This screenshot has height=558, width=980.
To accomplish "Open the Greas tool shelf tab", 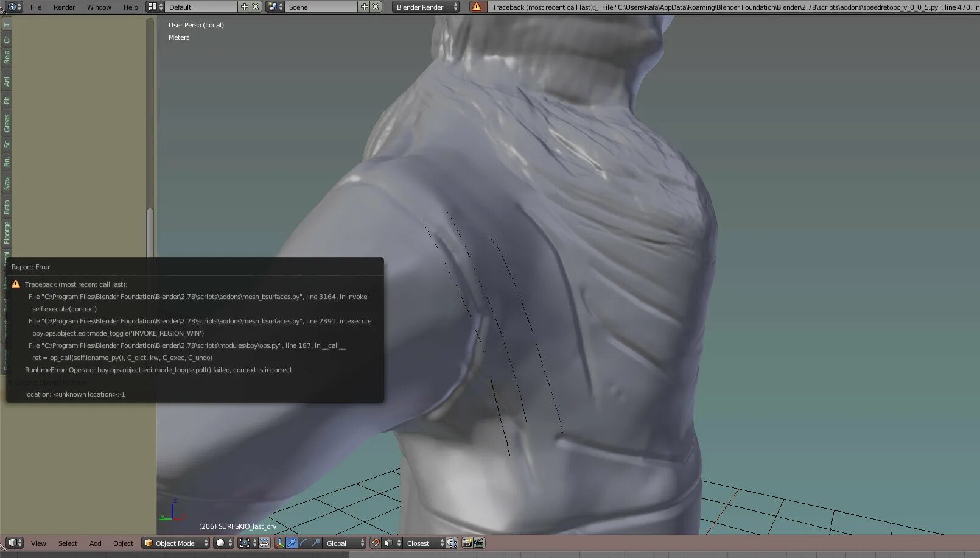I will click(7, 123).
